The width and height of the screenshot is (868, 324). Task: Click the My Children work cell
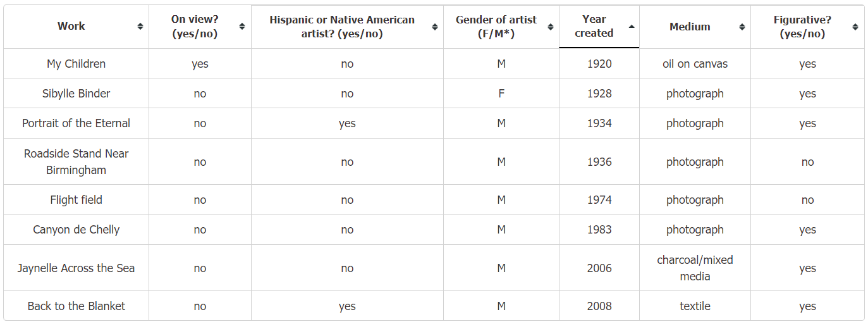[x=76, y=64]
